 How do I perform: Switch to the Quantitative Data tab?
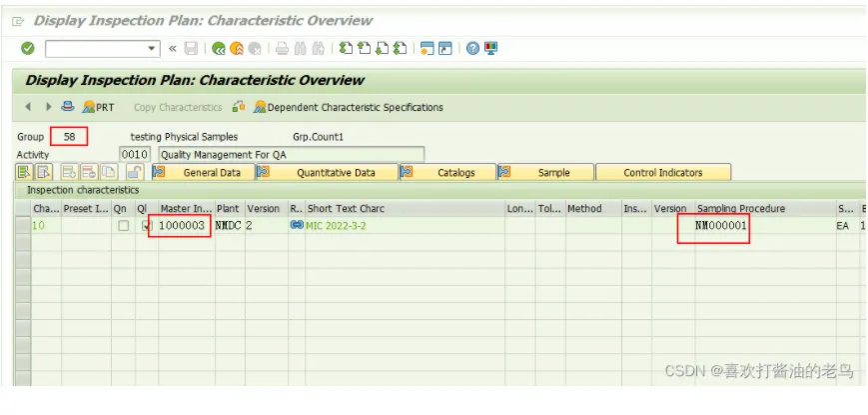(328, 172)
